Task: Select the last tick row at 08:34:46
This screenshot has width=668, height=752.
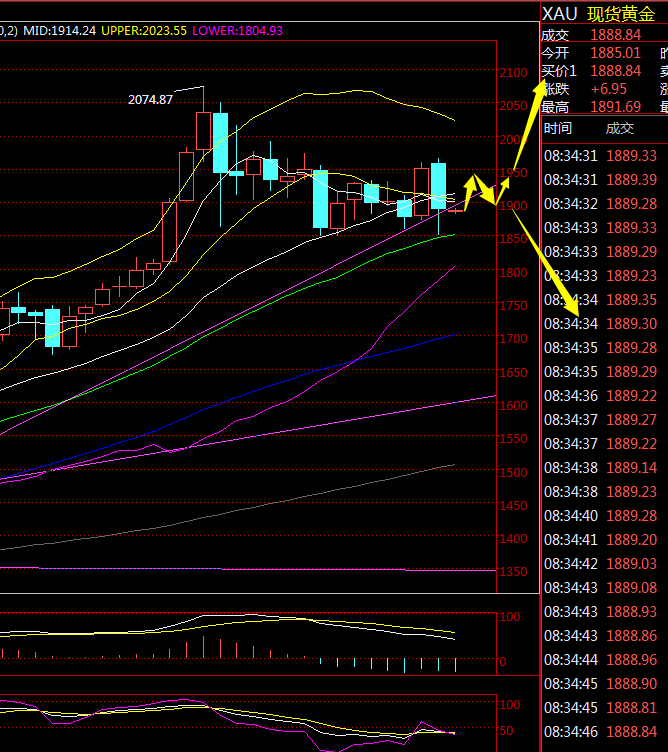Action: click(x=604, y=732)
